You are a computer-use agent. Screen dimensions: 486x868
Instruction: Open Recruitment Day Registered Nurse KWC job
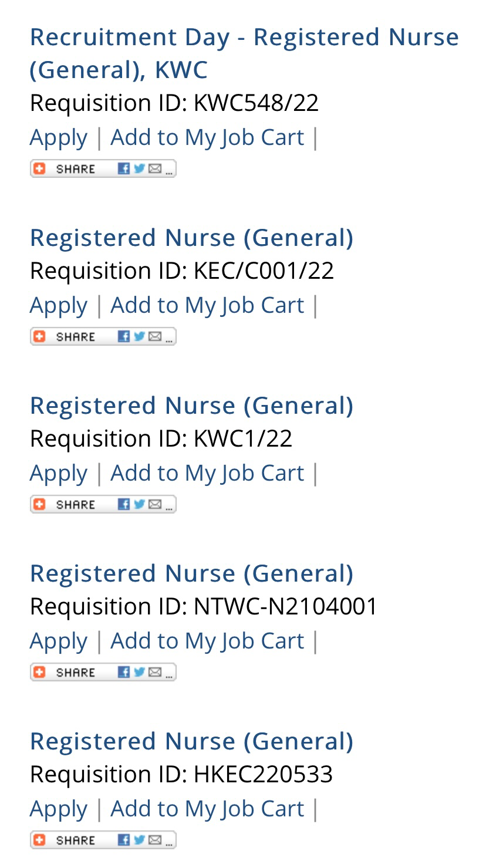pos(244,53)
